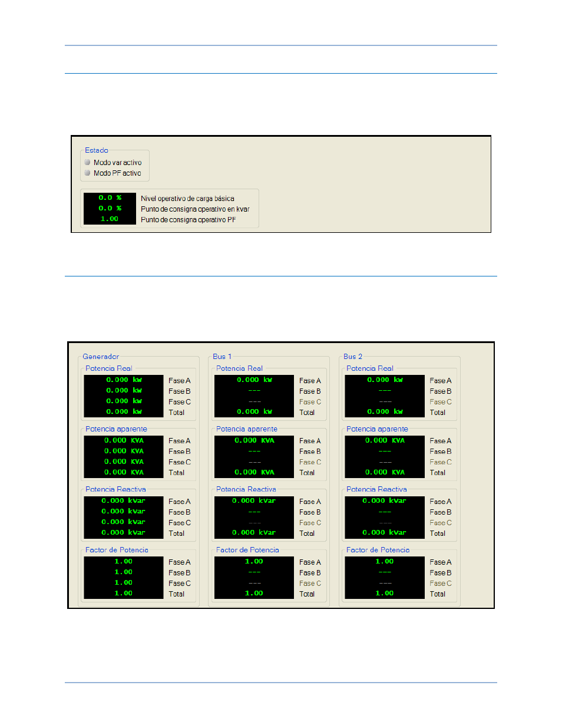562x728 pixels.
Task: Click Bus 1 Potencia aparente Fase A KVA readout
Action: pyautogui.click(x=254, y=440)
